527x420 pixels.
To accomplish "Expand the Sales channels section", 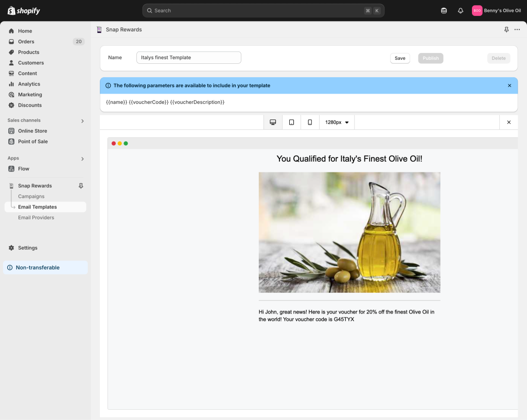I will (83, 121).
